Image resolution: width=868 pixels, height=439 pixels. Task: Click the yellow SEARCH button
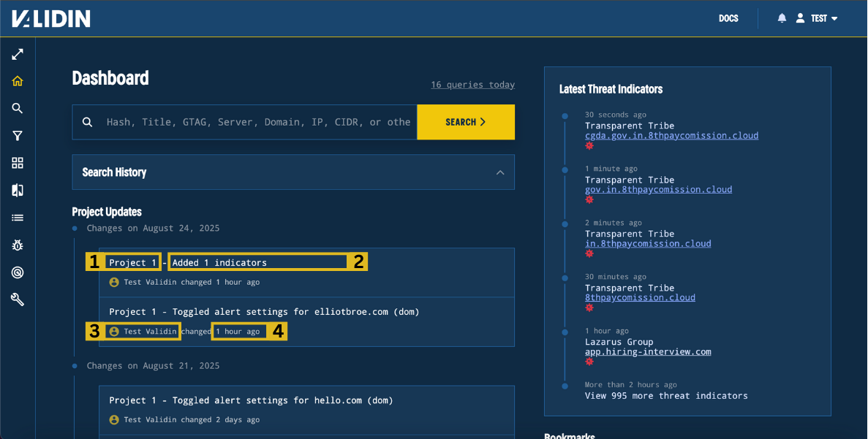point(466,122)
